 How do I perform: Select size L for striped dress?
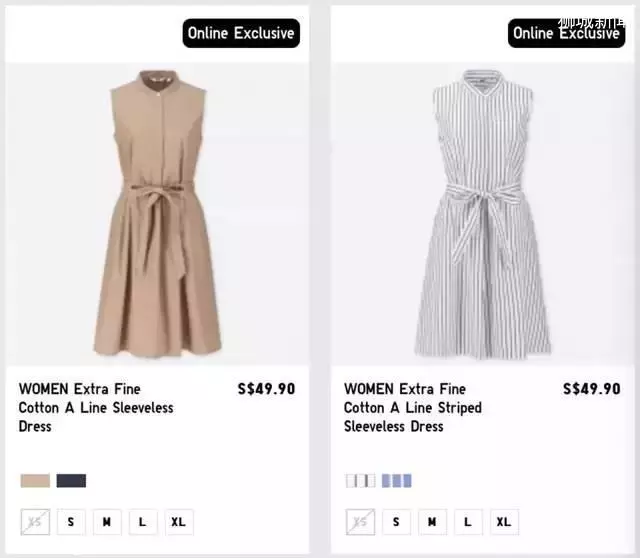468,522
